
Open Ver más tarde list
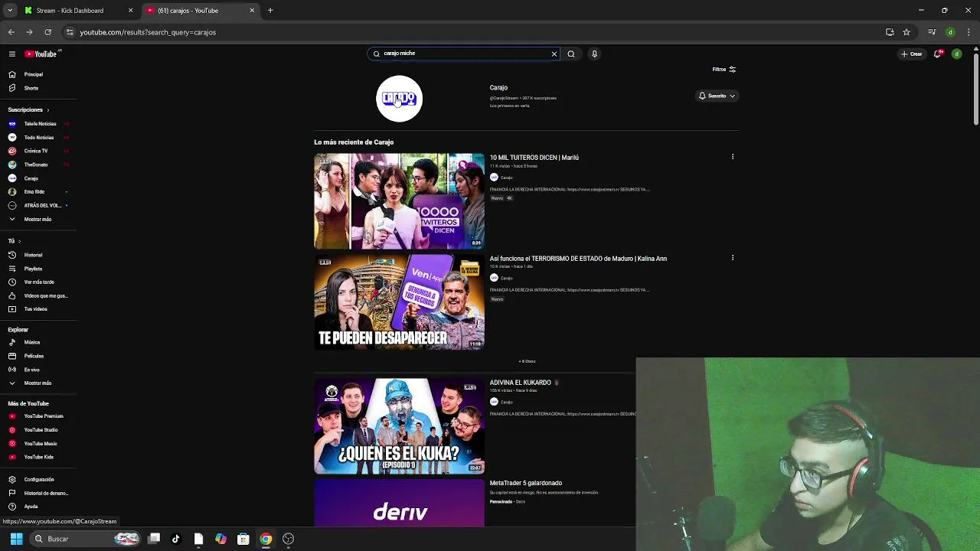point(38,282)
